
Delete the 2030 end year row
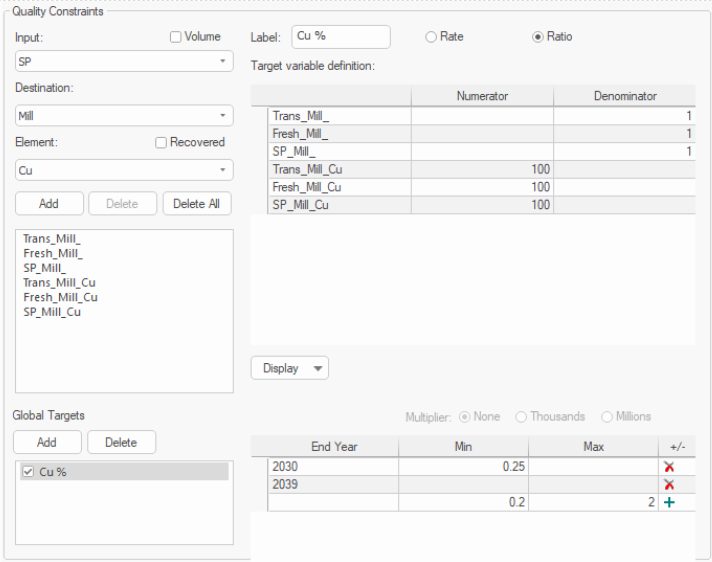[x=669, y=467]
